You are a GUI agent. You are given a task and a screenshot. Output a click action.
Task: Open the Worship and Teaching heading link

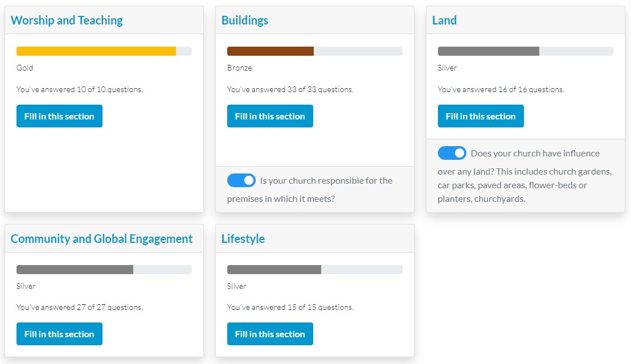pyautogui.click(x=67, y=20)
